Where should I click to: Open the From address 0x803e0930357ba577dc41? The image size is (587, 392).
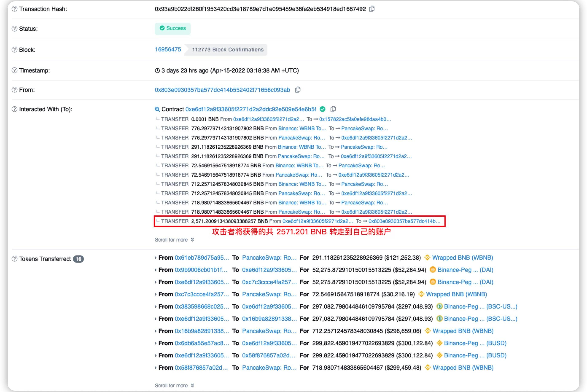tap(222, 90)
